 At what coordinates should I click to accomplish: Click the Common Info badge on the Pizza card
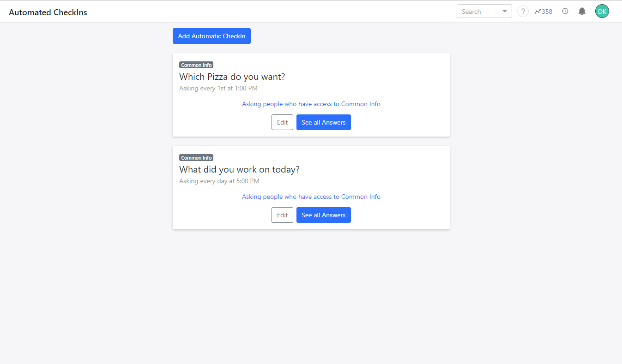click(x=196, y=65)
